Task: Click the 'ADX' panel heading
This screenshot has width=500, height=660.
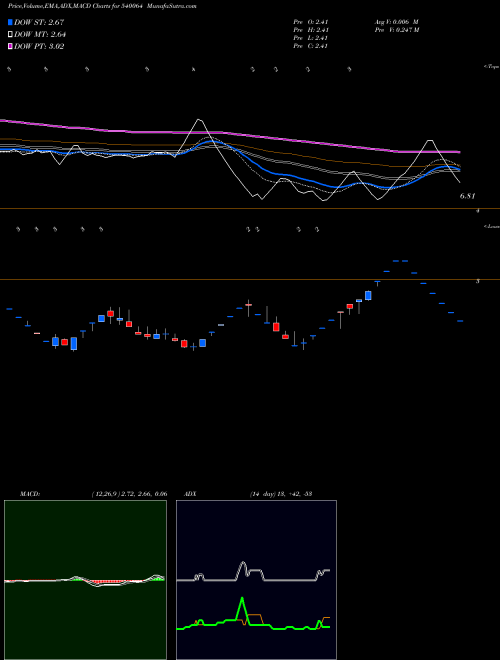Action: [x=190, y=494]
